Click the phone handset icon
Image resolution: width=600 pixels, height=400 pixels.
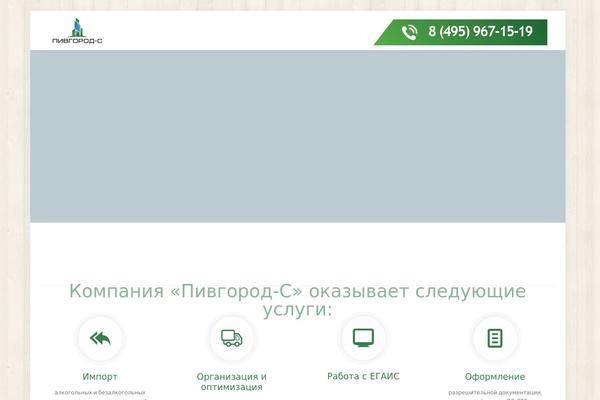(x=409, y=32)
